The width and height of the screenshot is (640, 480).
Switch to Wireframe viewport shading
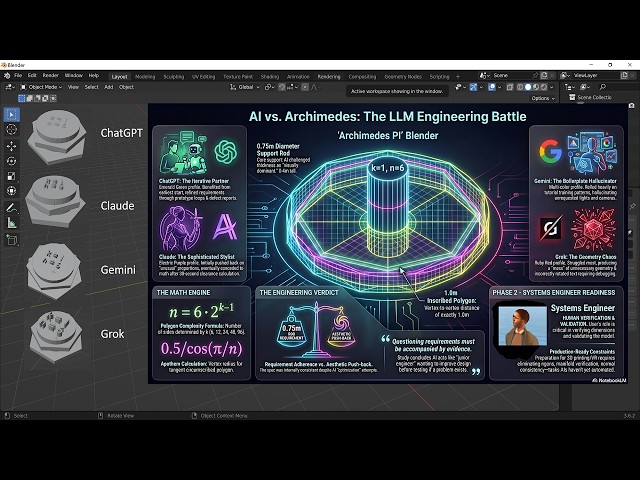520,87
